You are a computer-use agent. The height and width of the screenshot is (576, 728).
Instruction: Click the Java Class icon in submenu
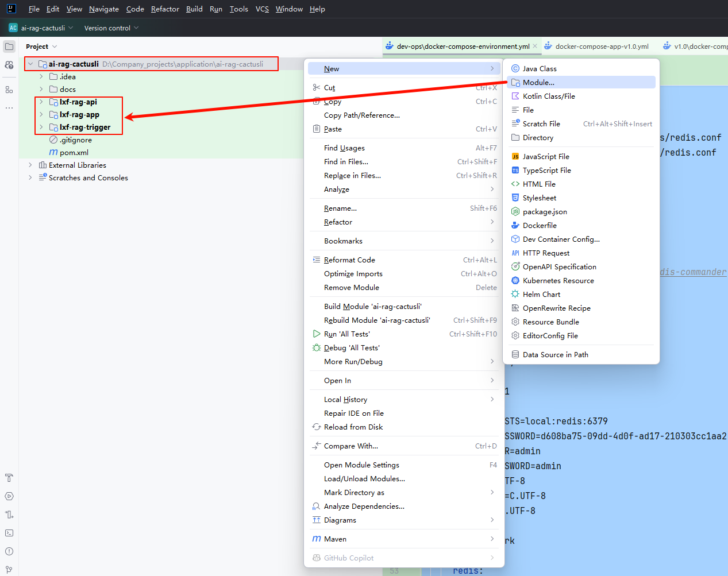point(515,68)
